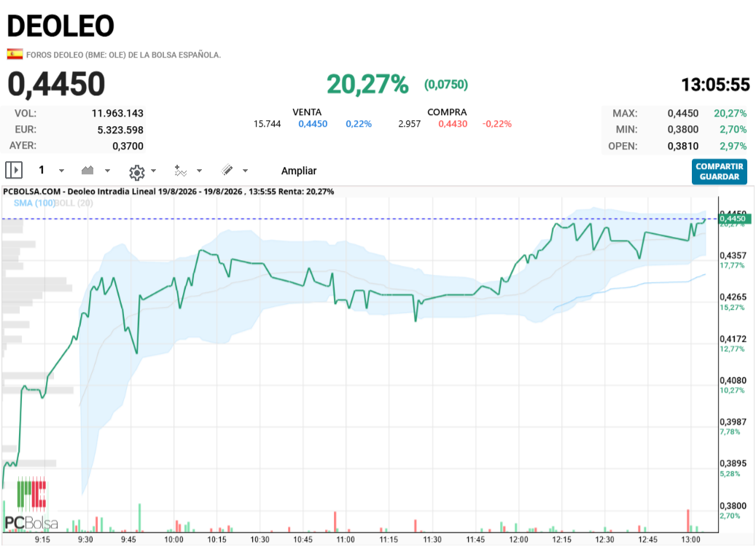This screenshot has width=756, height=546.
Task: Click the VENTA price 0,4450
Action: [313, 124]
